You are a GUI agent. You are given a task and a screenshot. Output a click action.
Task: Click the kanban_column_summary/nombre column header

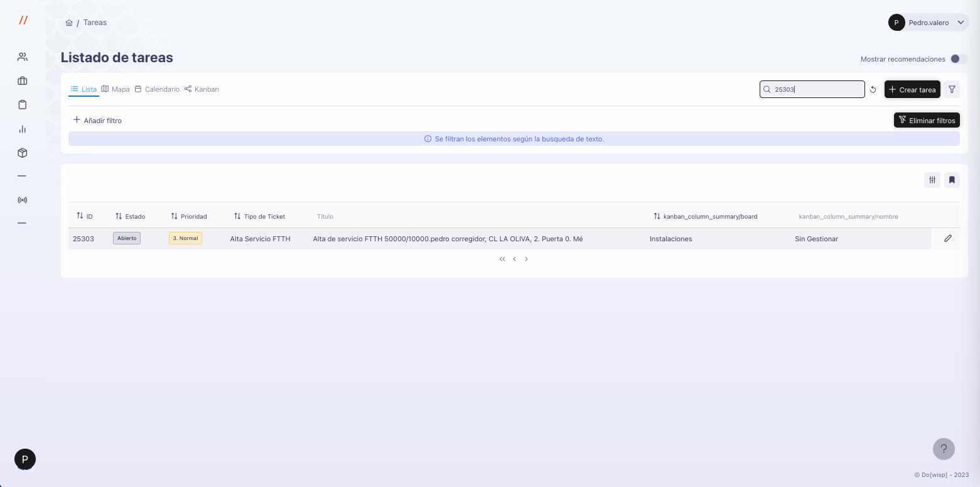tap(848, 217)
